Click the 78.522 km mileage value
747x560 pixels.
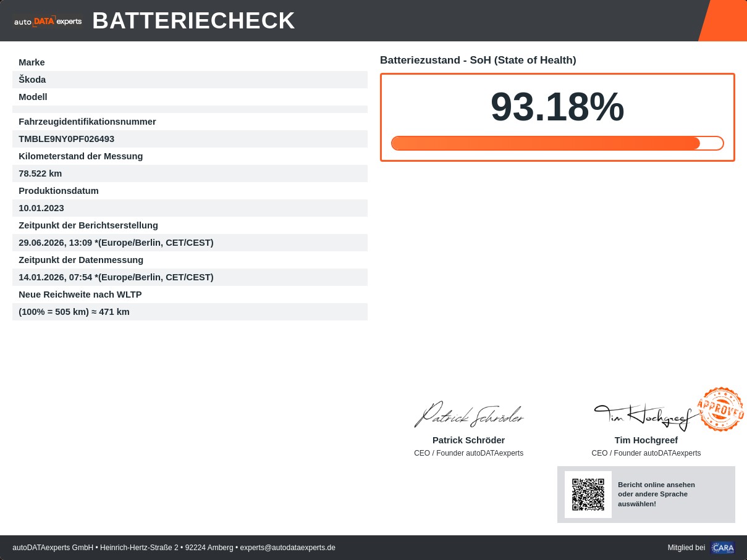coord(40,173)
